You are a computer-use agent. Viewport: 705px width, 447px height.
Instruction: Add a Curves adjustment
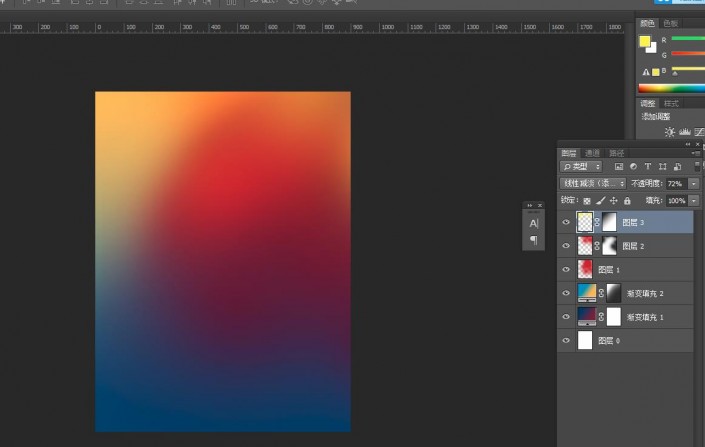[700, 132]
